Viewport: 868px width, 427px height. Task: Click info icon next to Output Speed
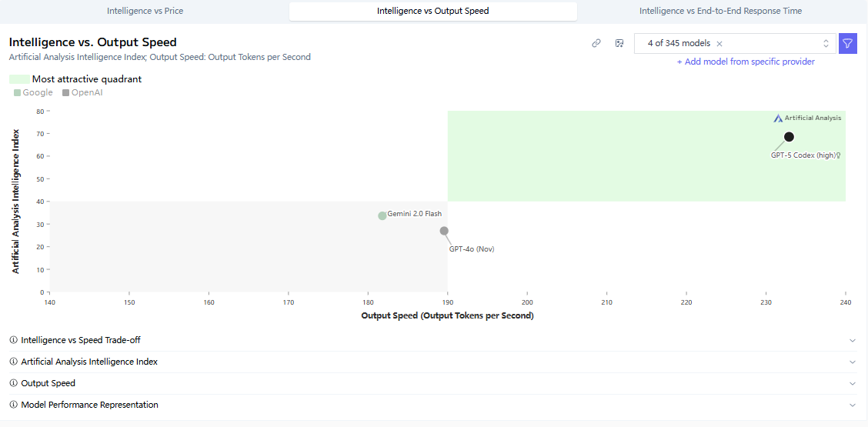13,383
